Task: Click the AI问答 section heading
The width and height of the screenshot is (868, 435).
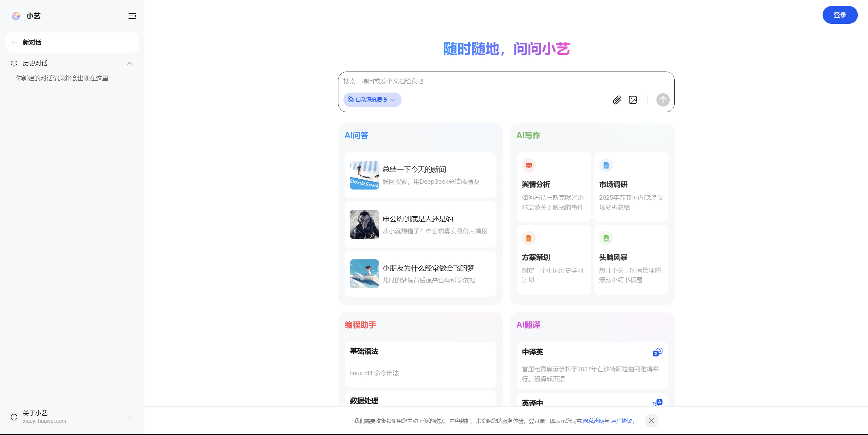Action: [356, 135]
